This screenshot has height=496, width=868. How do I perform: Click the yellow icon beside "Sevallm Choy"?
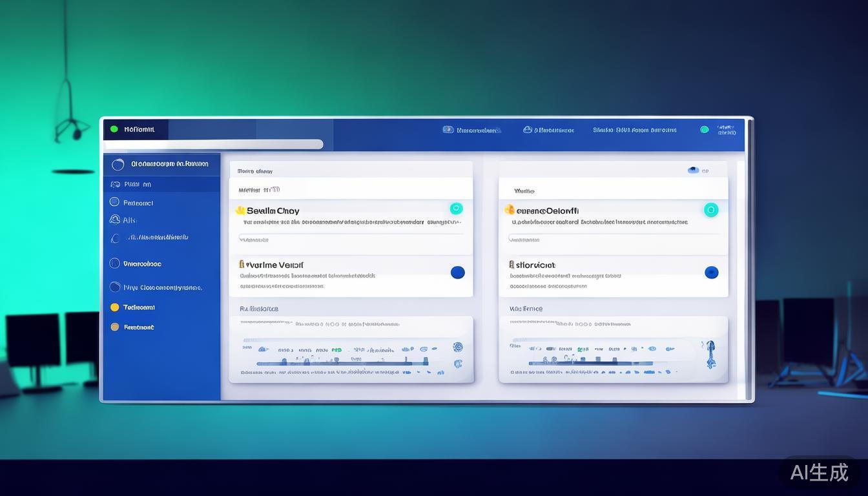click(240, 211)
